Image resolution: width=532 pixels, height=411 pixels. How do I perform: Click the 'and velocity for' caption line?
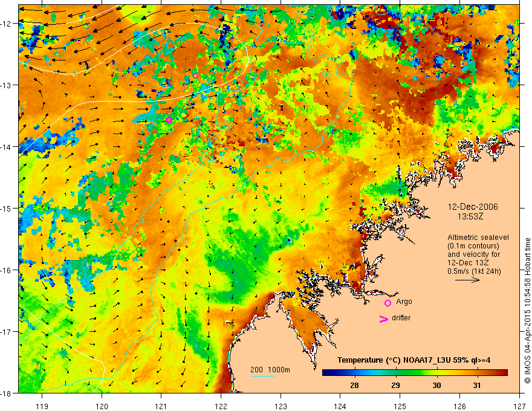[473, 254]
